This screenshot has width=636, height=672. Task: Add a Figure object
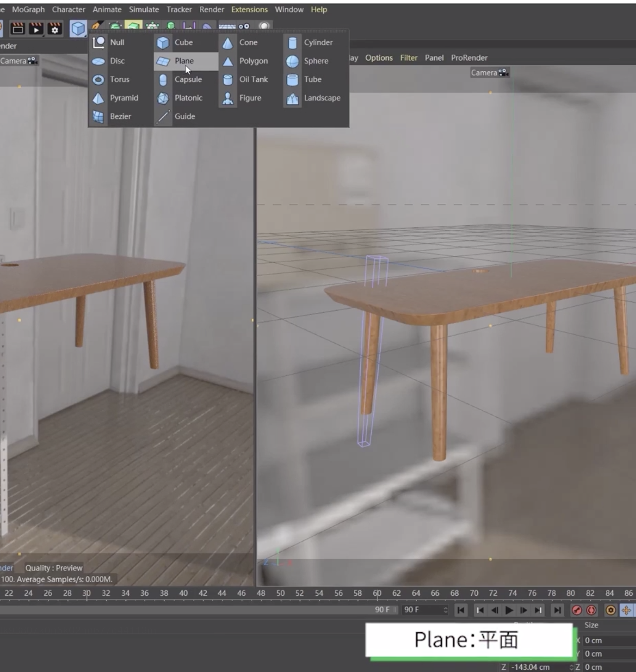pos(251,98)
